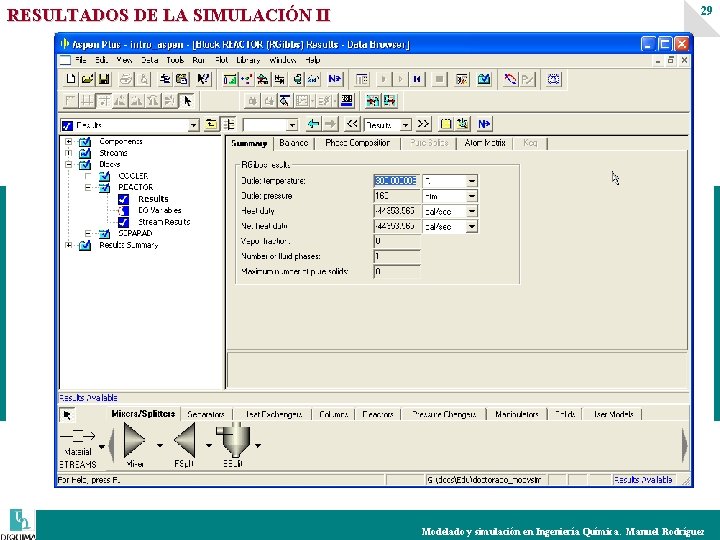The height and width of the screenshot is (540, 720).
Task: Expand the SEPARAD tree node
Action: pos(88,233)
